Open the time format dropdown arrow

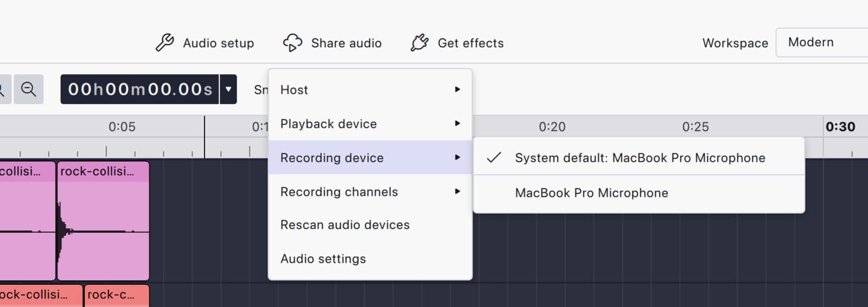click(x=228, y=89)
